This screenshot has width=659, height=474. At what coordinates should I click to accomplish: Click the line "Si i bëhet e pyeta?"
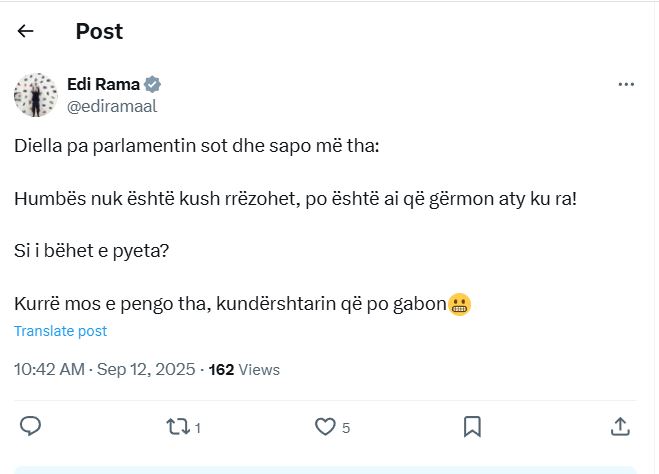[x=92, y=252]
